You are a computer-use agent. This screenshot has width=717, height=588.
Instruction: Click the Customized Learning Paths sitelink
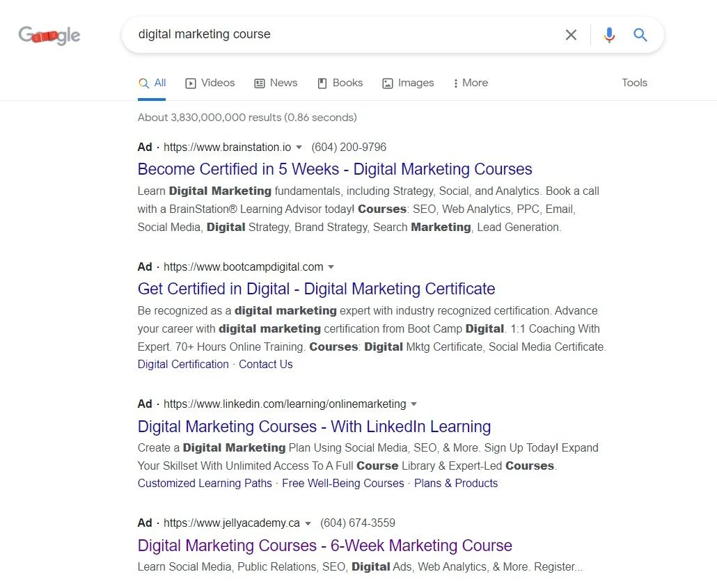(205, 484)
